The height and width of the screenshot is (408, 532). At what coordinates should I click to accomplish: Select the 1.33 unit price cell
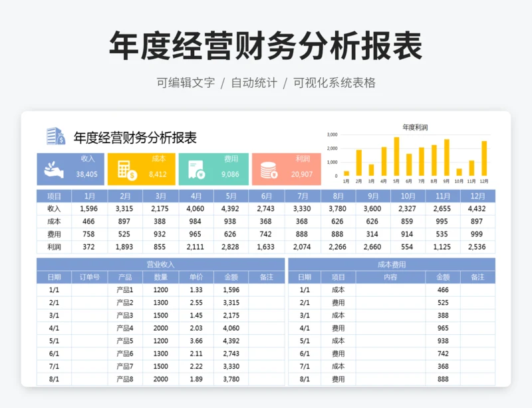click(x=196, y=290)
